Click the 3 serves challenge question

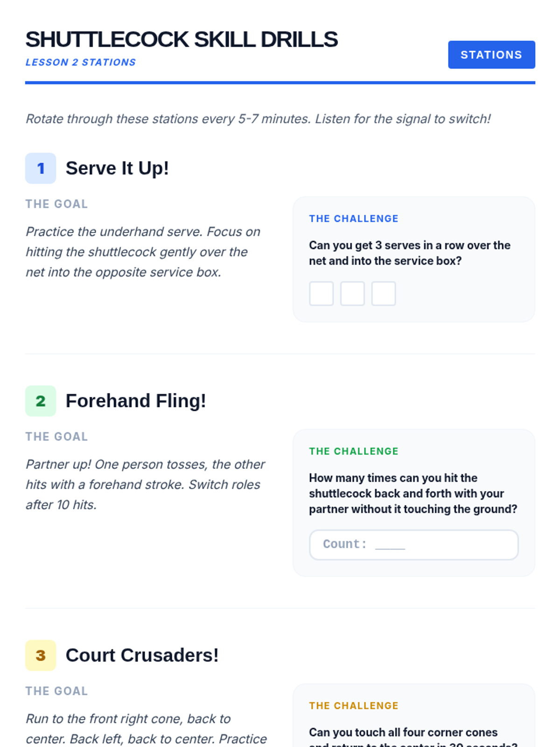pyautogui.click(x=409, y=253)
